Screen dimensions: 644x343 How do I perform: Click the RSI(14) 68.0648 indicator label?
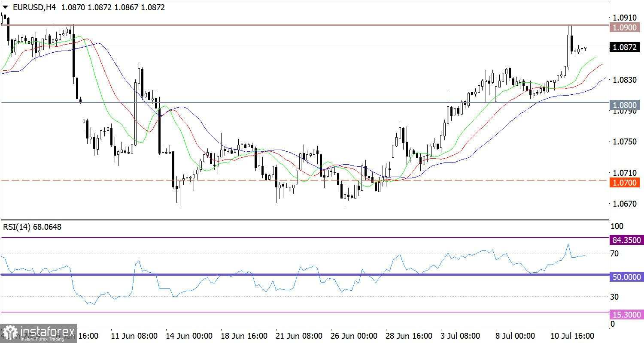pyautogui.click(x=32, y=227)
